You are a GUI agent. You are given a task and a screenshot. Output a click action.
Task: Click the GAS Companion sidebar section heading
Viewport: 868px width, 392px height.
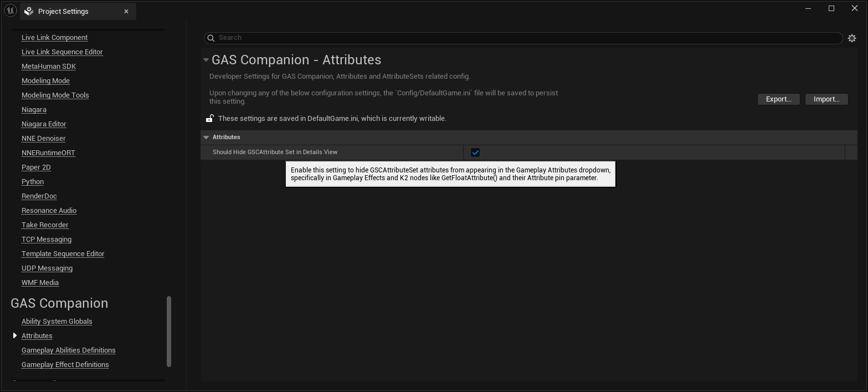coord(59,303)
